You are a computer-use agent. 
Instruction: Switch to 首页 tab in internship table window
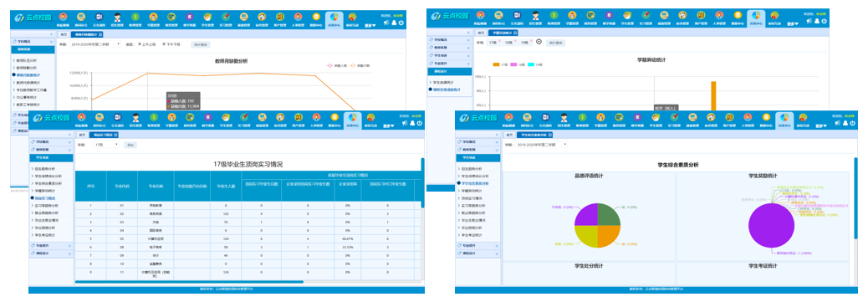[82, 135]
